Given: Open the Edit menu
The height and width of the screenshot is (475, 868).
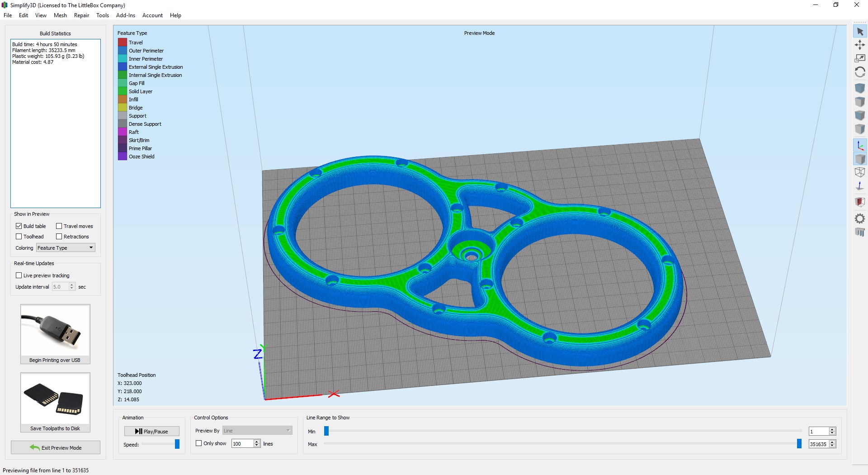Looking at the screenshot, I should pyautogui.click(x=24, y=15).
